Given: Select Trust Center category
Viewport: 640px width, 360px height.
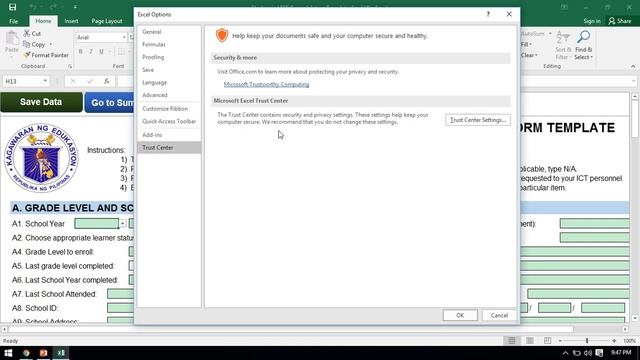Looking at the screenshot, I should [x=169, y=147].
